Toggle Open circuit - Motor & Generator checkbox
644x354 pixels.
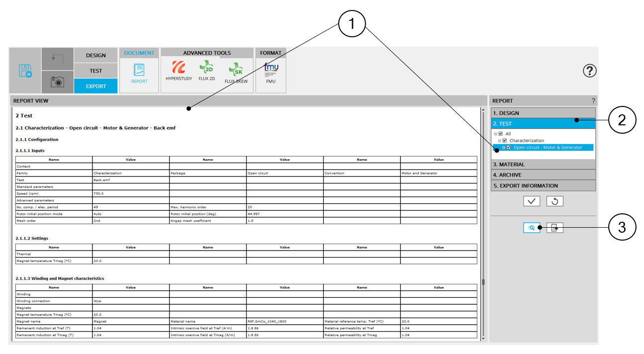tap(509, 148)
